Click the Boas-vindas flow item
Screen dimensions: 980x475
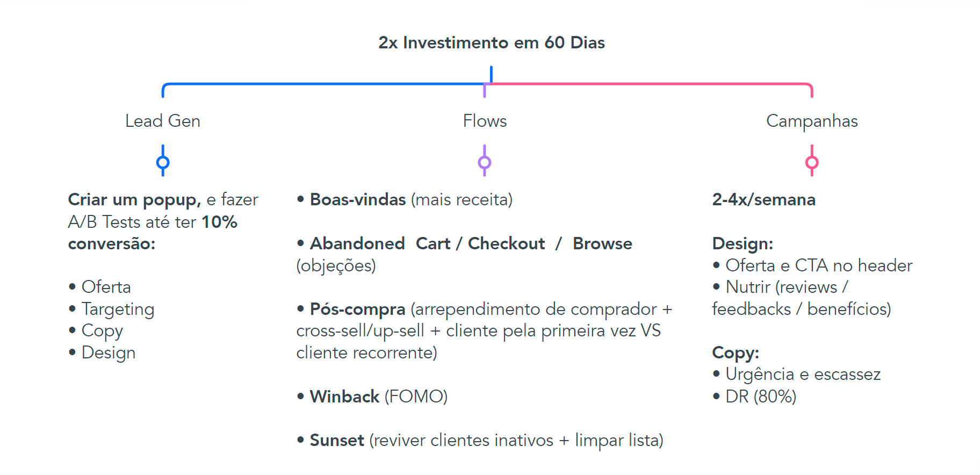[357, 200]
